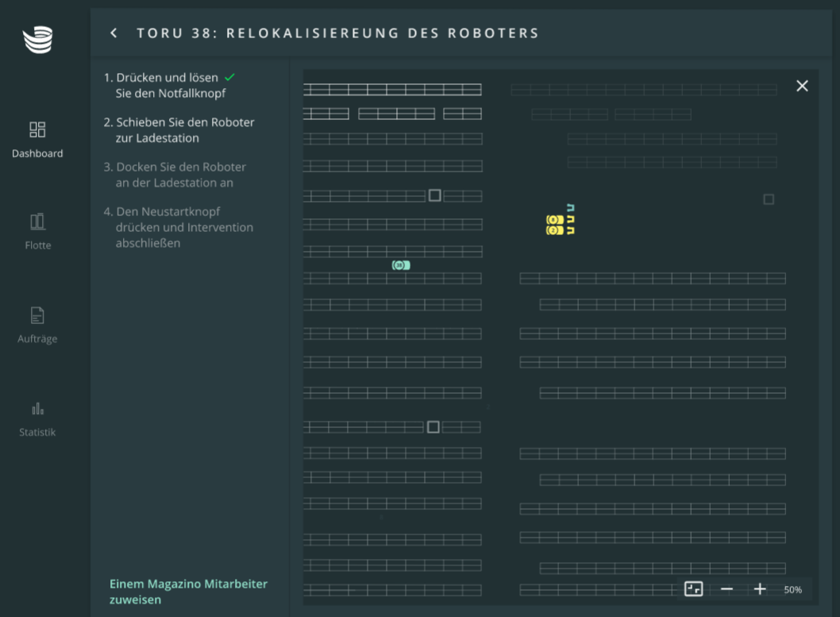Zoom in the map with plus button

[760, 589]
